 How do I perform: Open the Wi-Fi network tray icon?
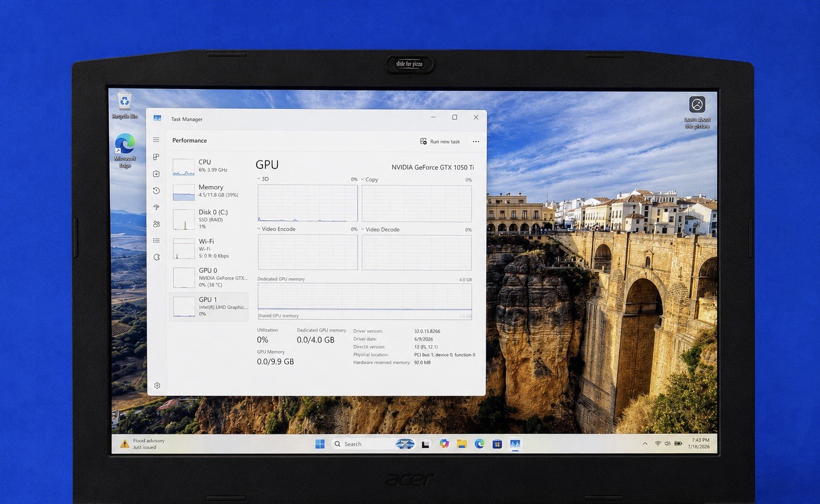658,444
